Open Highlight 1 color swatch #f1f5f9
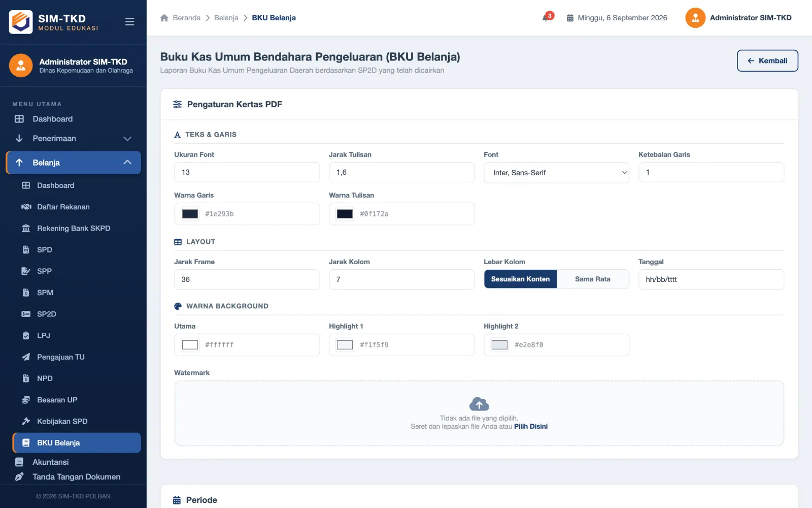Image resolution: width=812 pixels, height=508 pixels. point(345,345)
